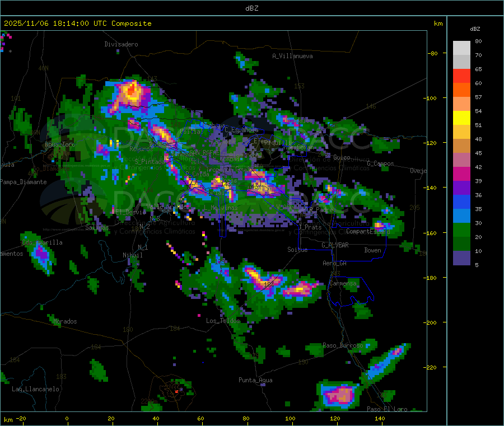Screen dimensions: 504x426
Task: Select the Agua_Toro map label
Action: coord(60,144)
